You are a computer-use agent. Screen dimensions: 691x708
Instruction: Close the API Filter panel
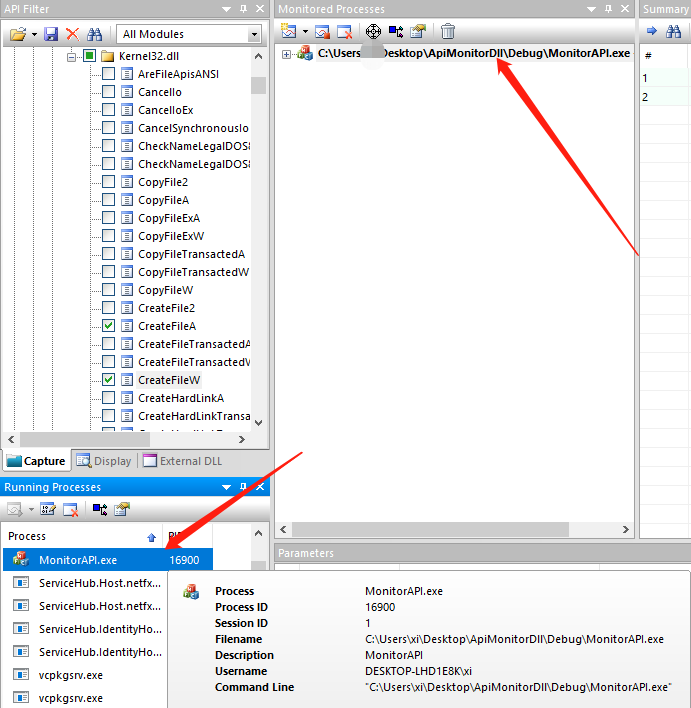260,9
